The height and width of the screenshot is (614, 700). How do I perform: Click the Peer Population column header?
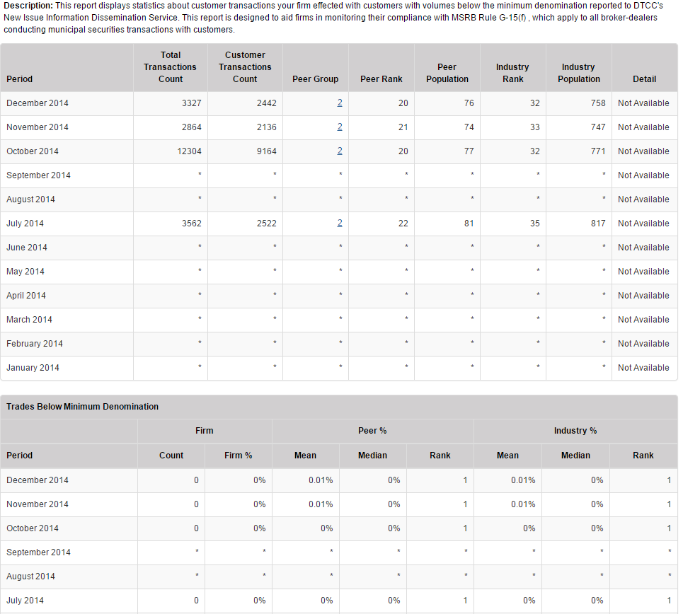447,73
